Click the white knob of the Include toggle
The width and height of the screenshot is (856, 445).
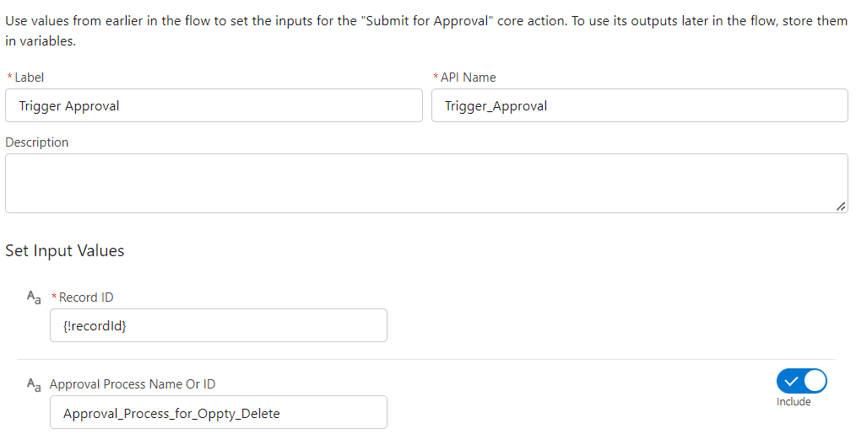coord(815,381)
